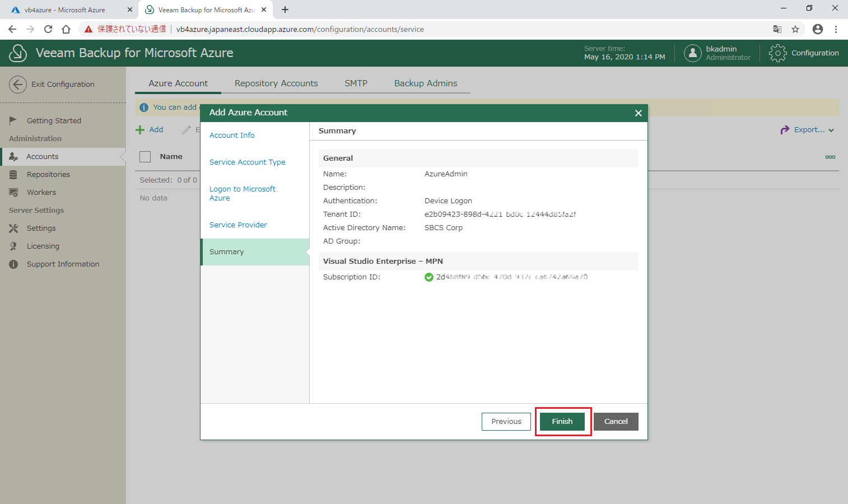Screen dimensions: 848x504
Task: Click the Licensing ribbon icon
Action: [13, 246]
